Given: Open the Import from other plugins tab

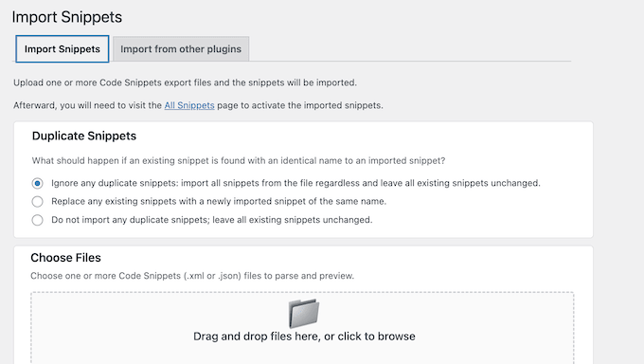Looking at the screenshot, I should pyautogui.click(x=181, y=49).
